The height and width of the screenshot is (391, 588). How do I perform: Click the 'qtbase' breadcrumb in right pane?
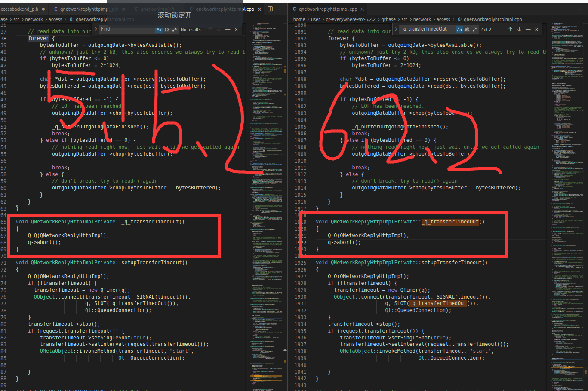(388, 19)
